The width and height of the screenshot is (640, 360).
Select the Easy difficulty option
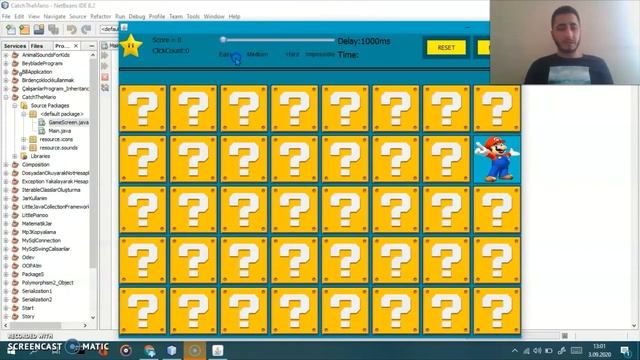tap(226, 54)
